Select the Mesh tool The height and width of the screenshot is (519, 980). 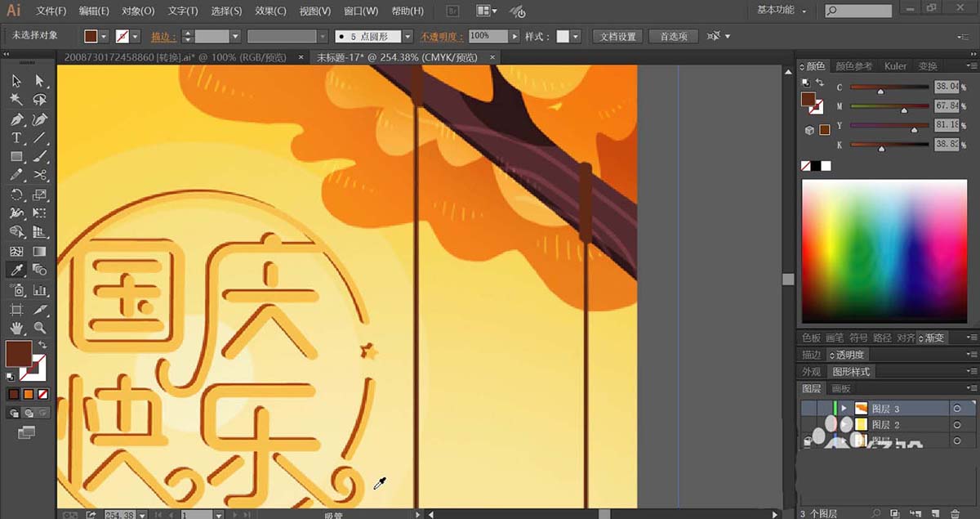point(16,251)
